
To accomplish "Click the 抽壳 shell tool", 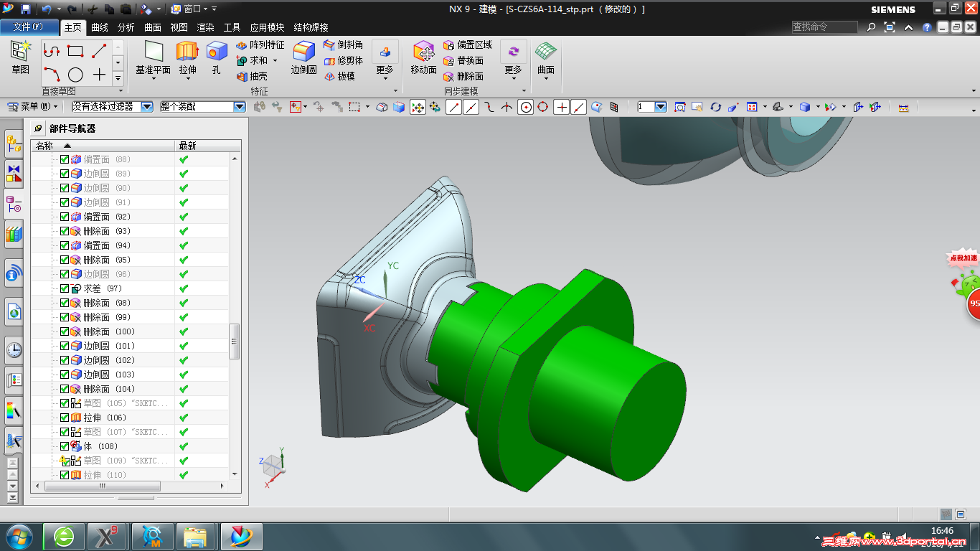I will click(x=252, y=76).
